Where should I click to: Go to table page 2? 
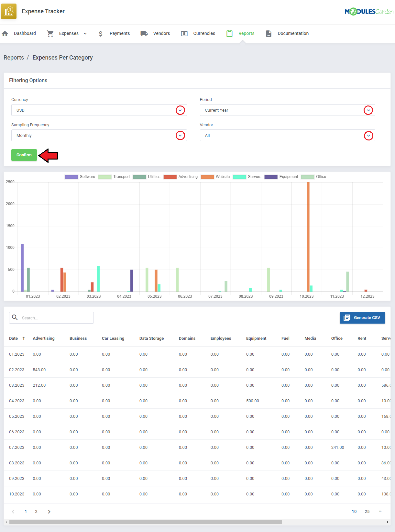pos(36,512)
